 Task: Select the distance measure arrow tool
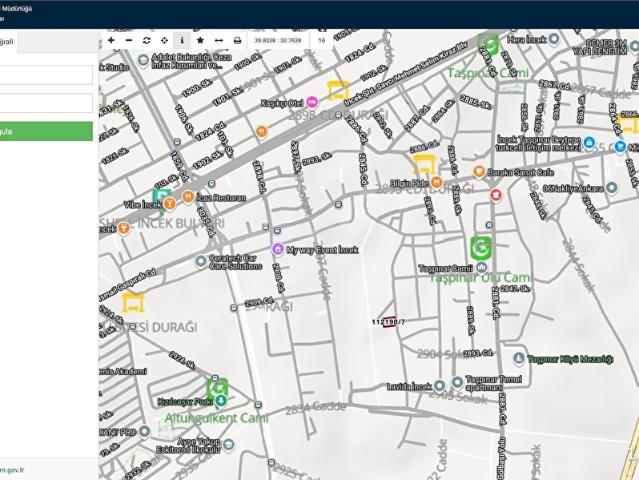(x=219, y=40)
